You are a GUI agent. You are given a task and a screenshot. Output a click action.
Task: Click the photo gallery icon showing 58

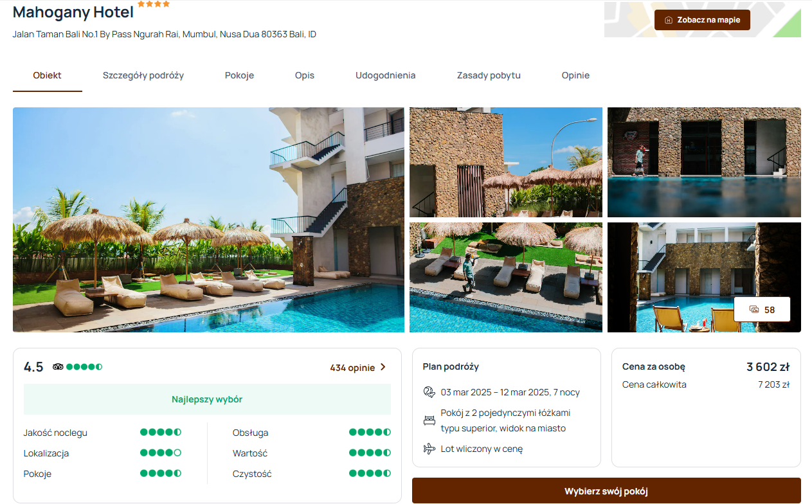pyautogui.click(x=754, y=310)
